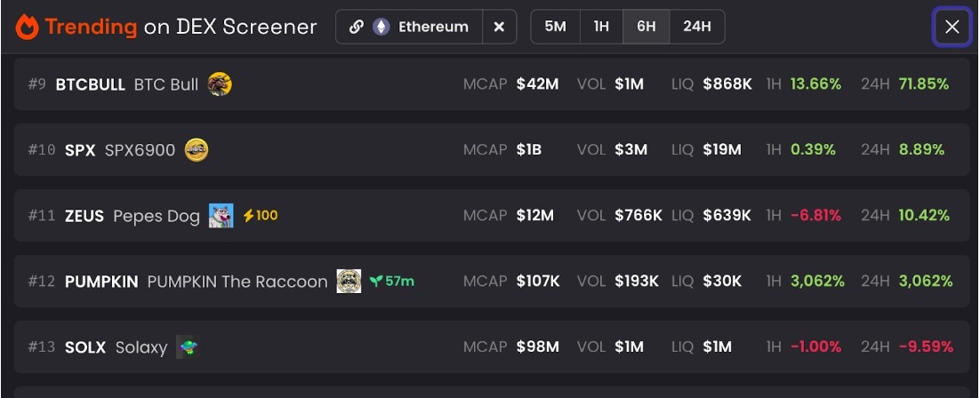Image resolution: width=980 pixels, height=398 pixels.
Task: Click the Solaxy token icon
Action: pyautogui.click(x=189, y=346)
